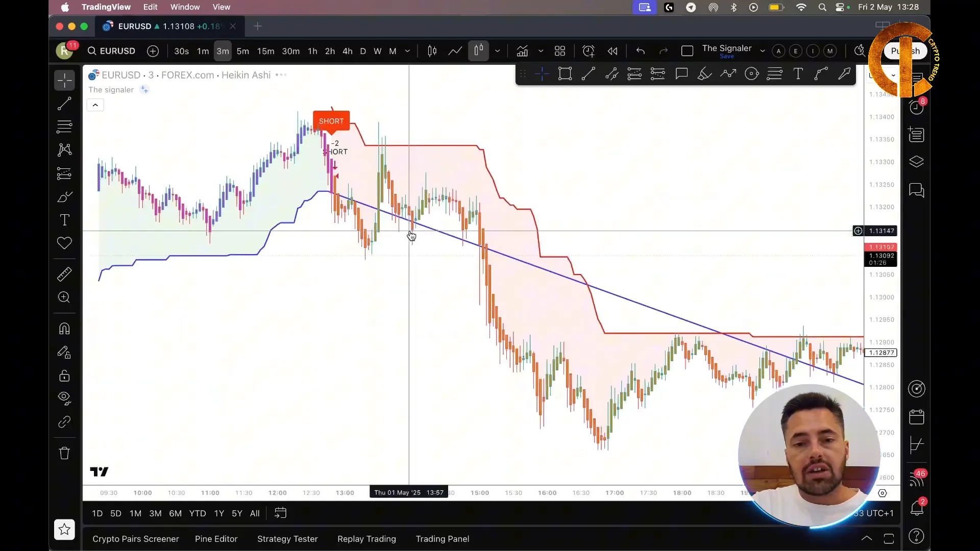Select the text tool in left sidebar
The width and height of the screenshot is (980, 551).
coord(64,220)
